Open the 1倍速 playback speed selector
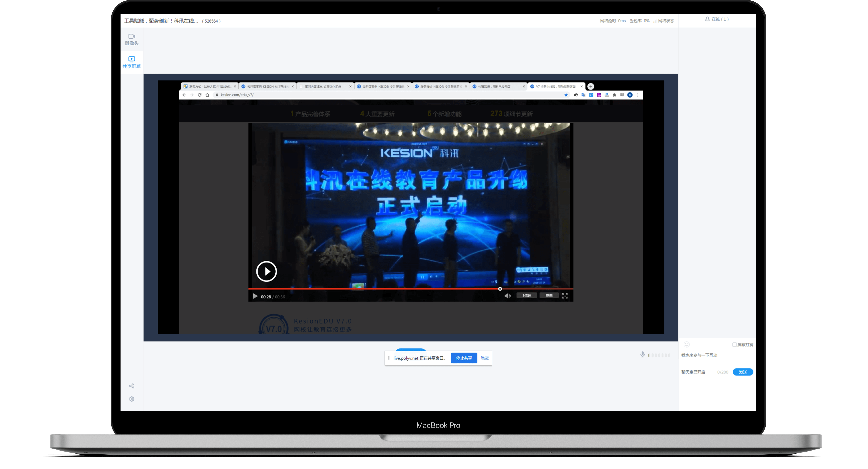This screenshot has width=868, height=469. [x=527, y=295]
